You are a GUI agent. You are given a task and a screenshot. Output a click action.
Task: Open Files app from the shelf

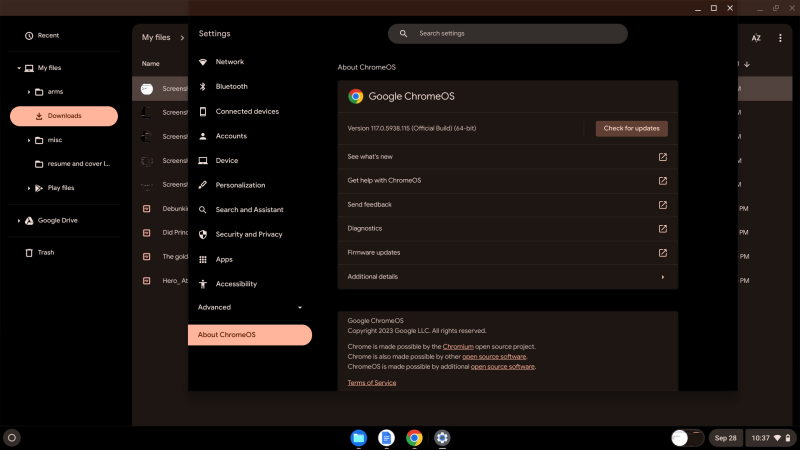359,438
